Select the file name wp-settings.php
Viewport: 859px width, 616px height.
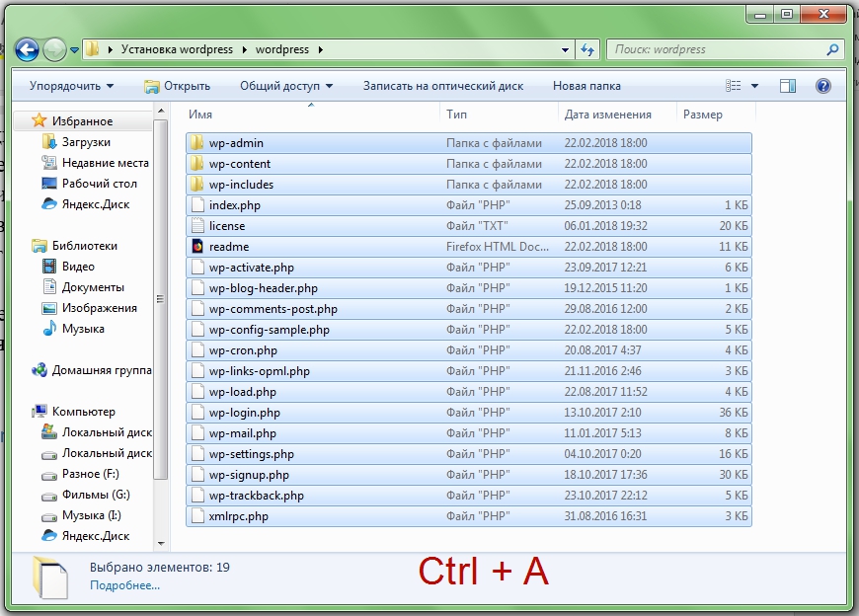tap(252, 454)
